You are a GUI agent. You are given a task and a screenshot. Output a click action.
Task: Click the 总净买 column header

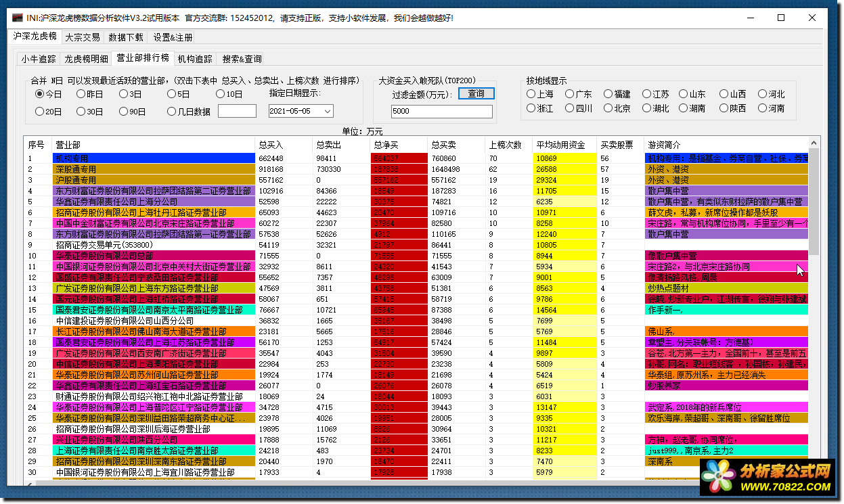pos(399,145)
